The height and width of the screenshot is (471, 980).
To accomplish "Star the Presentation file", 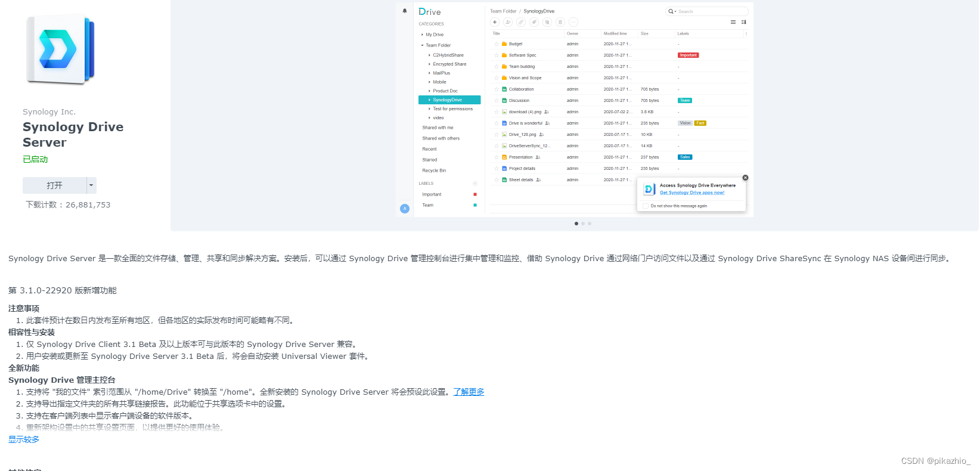I will (497, 157).
